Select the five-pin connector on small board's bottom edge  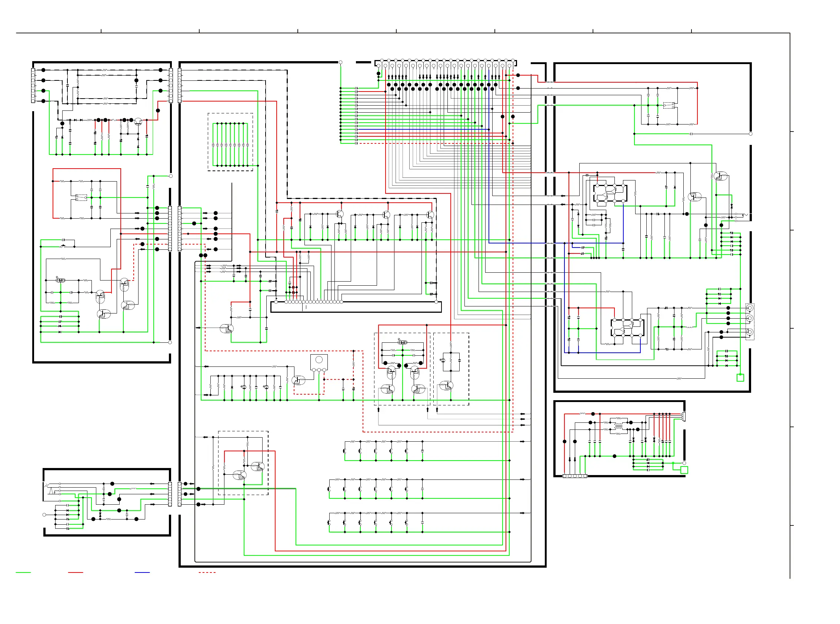(x=574, y=476)
